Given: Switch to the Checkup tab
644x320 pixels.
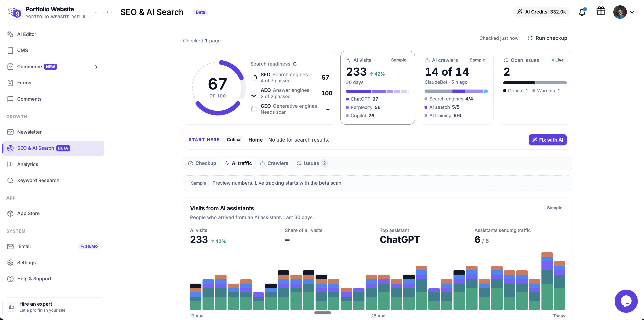Looking at the screenshot, I should [202, 163].
